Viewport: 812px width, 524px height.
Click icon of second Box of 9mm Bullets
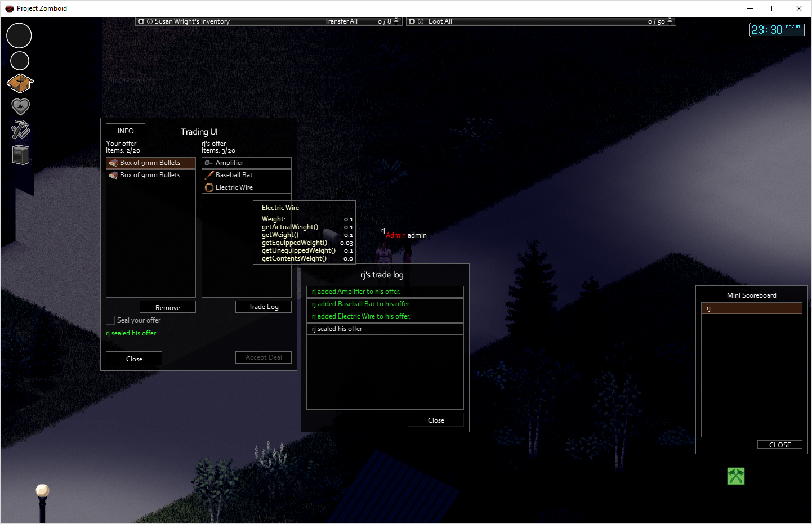[x=113, y=175]
